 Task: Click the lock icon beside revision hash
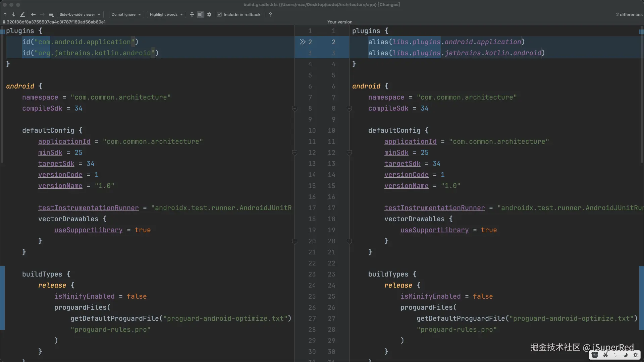tap(4, 22)
